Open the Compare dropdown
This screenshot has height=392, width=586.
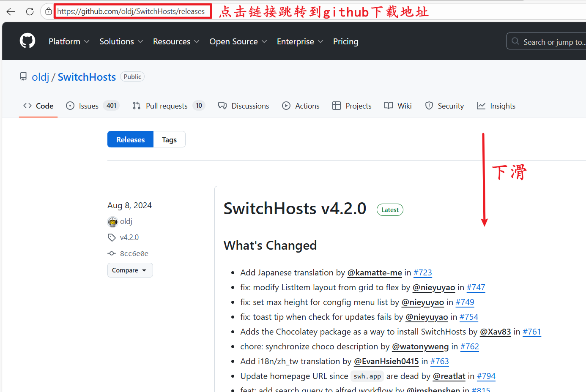[x=130, y=270]
